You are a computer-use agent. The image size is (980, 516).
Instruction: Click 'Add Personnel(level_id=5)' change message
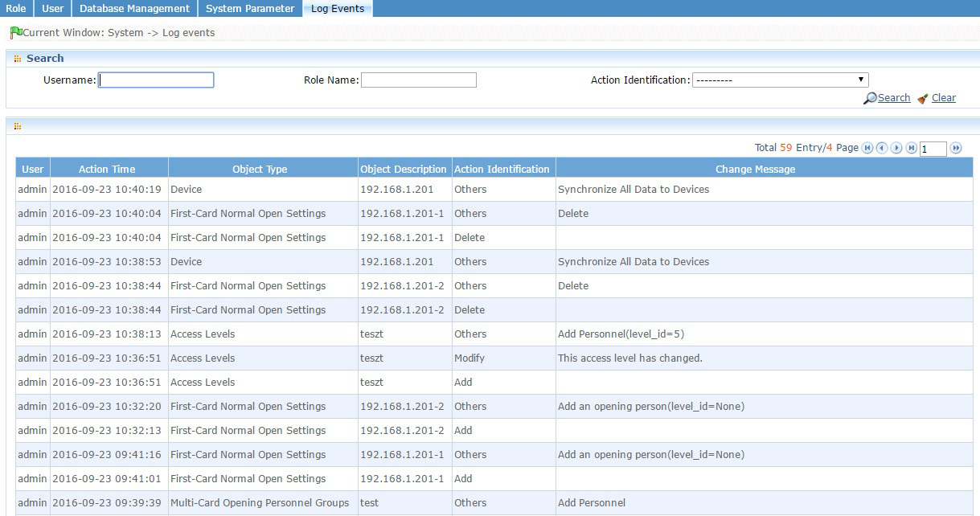[621, 334]
